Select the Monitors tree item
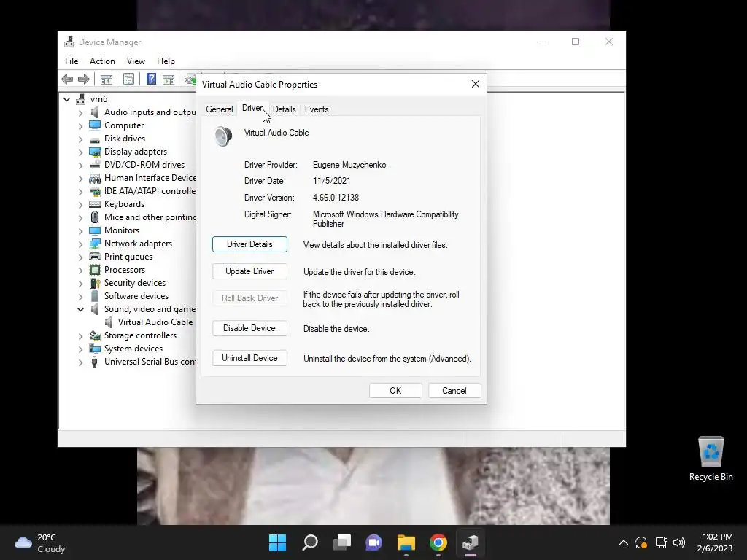 (x=122, y=230)
